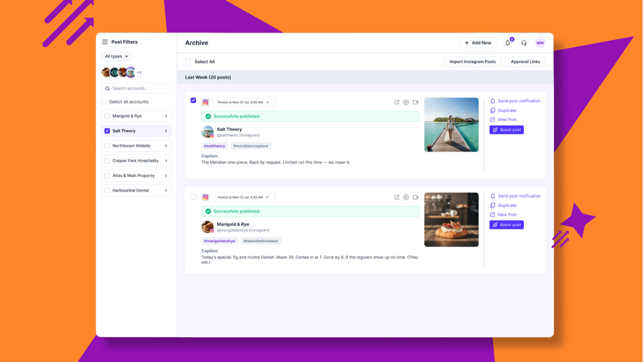Click the open-in-new icon on the Marigold & Rye post

click(x=397, y=197)
